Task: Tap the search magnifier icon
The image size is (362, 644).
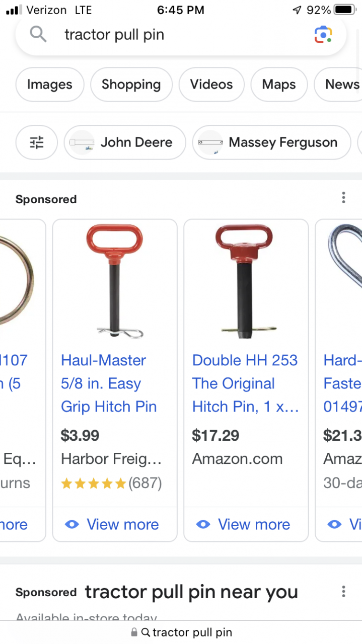Action: coord(38,34)
